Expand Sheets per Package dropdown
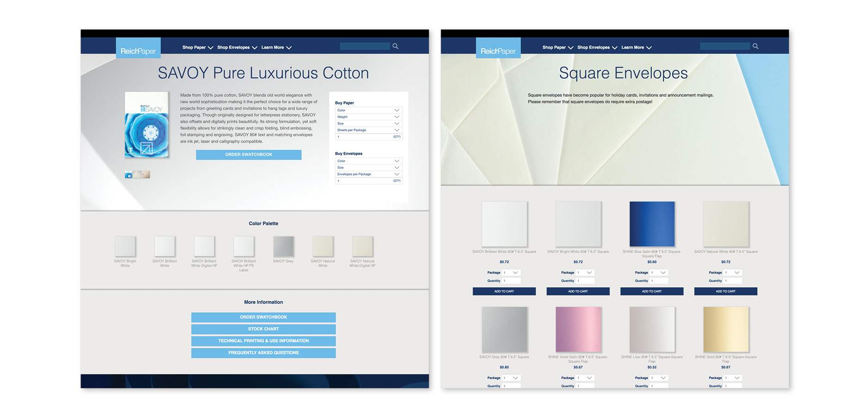 pyautogui.click(x=368, y=130)
